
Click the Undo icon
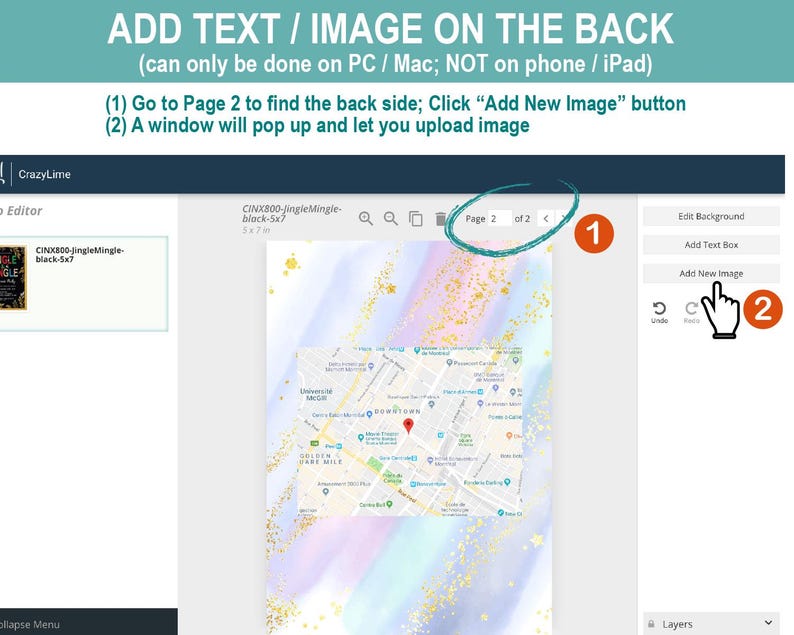coord(659,312)
